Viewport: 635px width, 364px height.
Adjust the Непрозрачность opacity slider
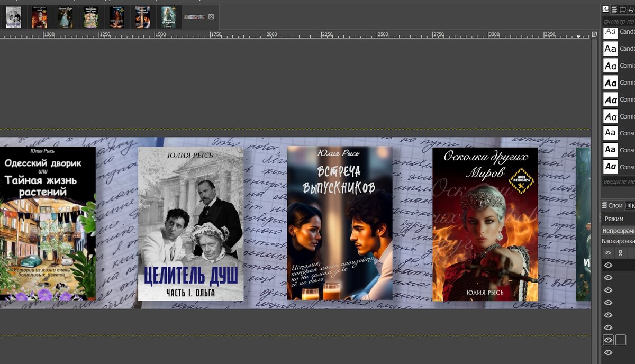[619, 231]
